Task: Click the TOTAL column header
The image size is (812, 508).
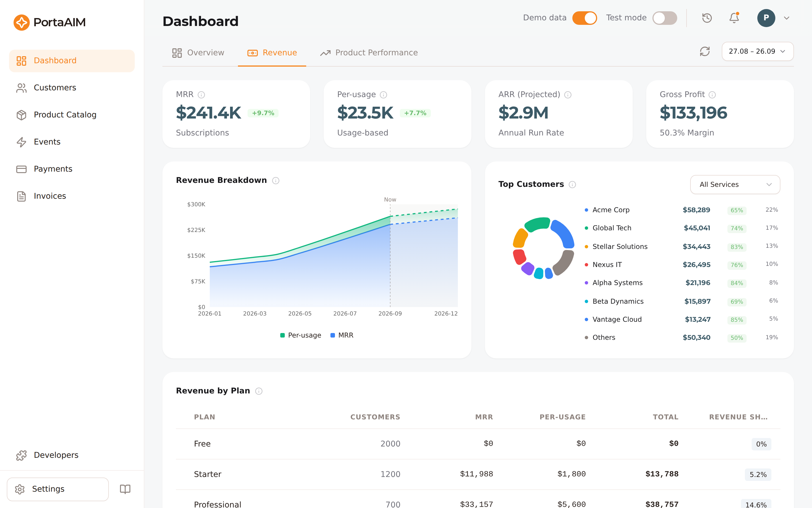Action: tap(665, 417)
